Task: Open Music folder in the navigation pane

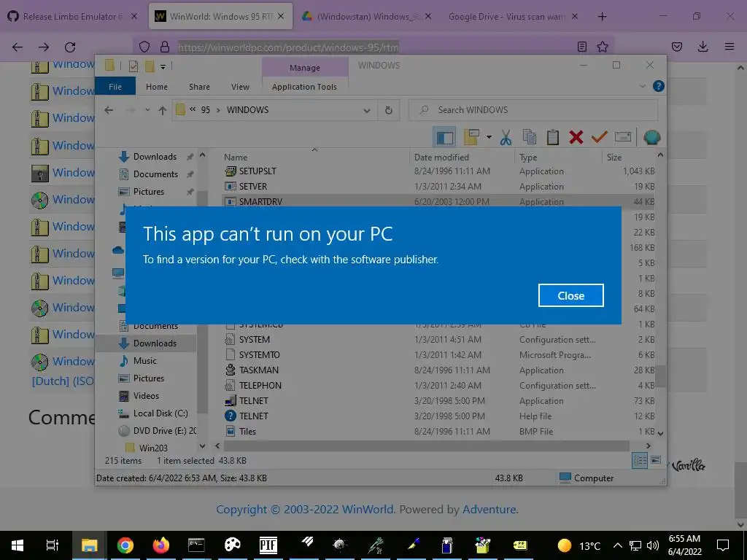Action: tap(145, 360)
